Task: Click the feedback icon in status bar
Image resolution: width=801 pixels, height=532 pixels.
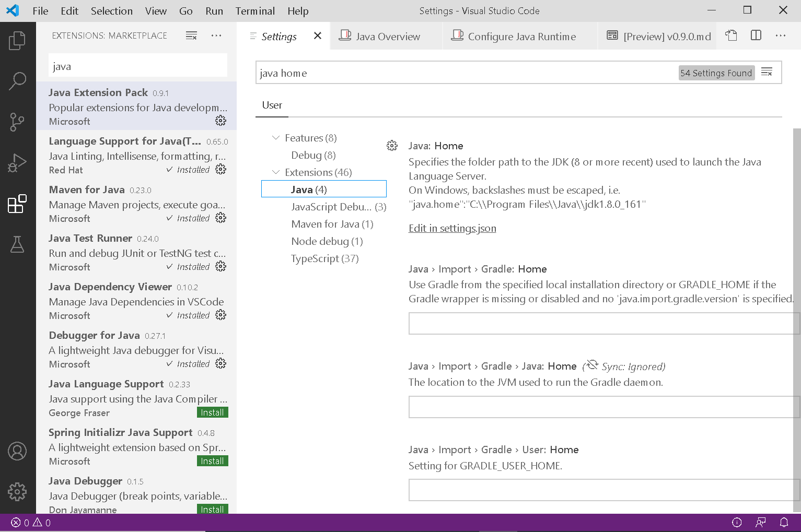Action: point(761,523)
